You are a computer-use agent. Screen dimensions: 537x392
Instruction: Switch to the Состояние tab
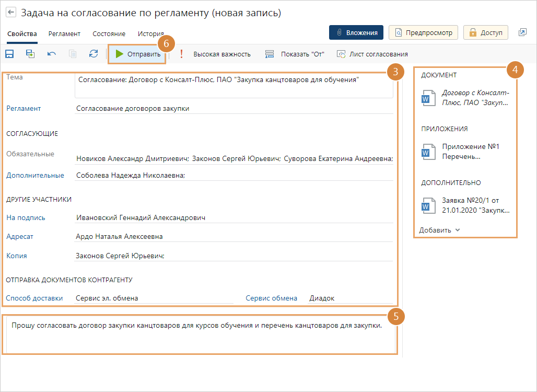click(109, 33)
